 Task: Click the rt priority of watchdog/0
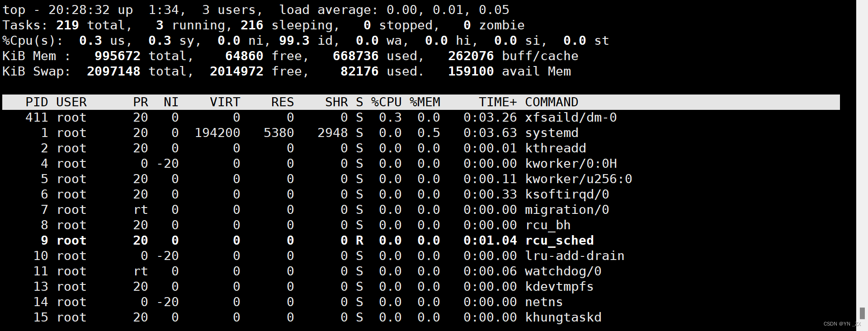pyautogui.click(x=141, y=271)
